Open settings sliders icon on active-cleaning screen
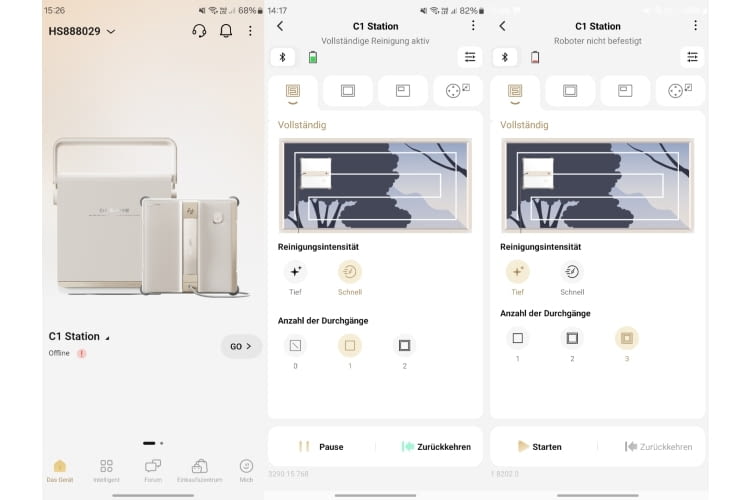The height and width of the screenshot is (500, 750). pos(470,57)
